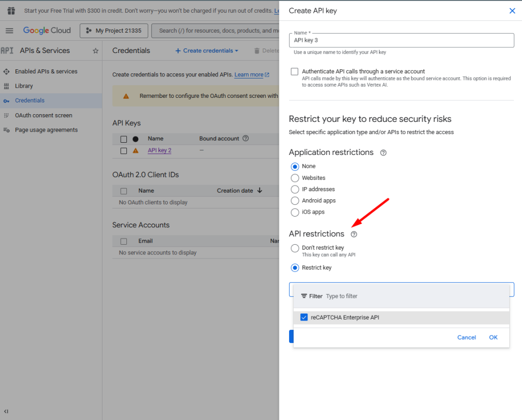Image resolution: width=522 pixels, height=420 pixels.
Task: Click the Library grid icon in the sidebar
Action: click(x=6, y=86)
